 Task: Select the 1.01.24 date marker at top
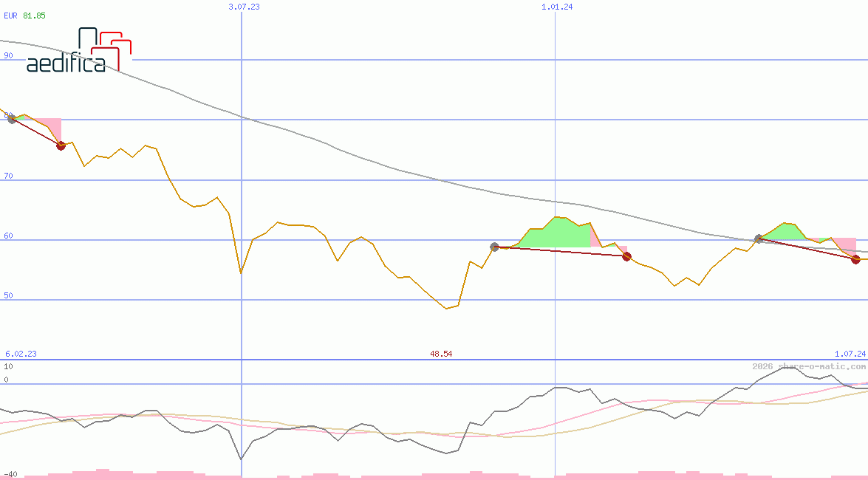coord(557,7)
